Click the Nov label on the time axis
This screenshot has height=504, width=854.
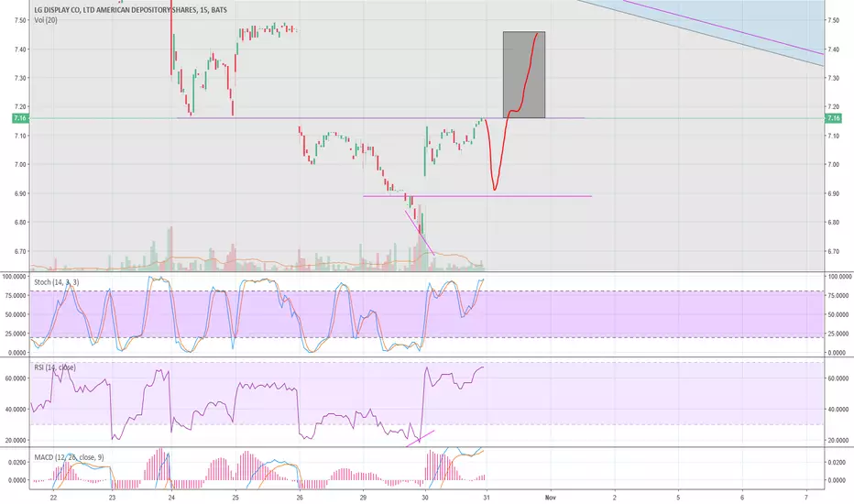(x=550, y=498)
